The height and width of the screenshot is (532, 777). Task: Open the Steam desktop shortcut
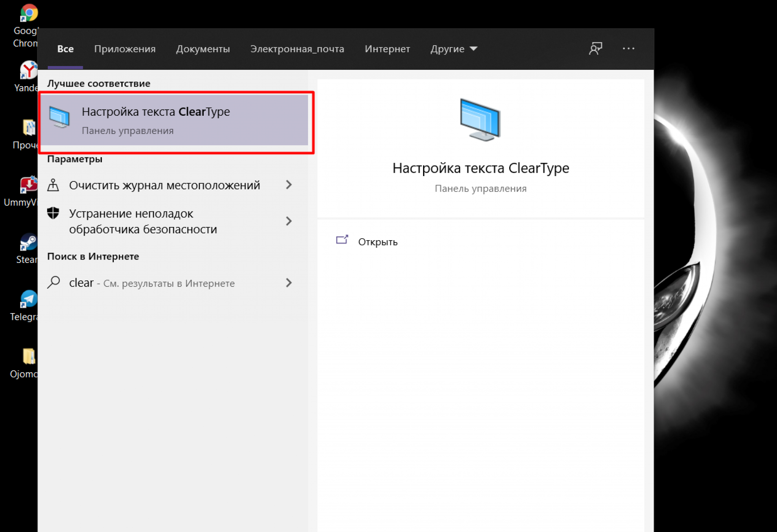click(x=27, y=249)
